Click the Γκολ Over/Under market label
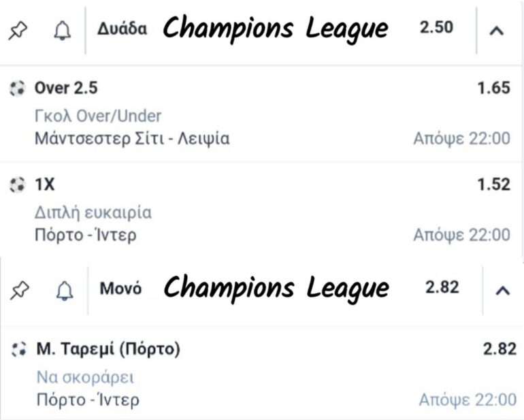 (x=98, y=116)
